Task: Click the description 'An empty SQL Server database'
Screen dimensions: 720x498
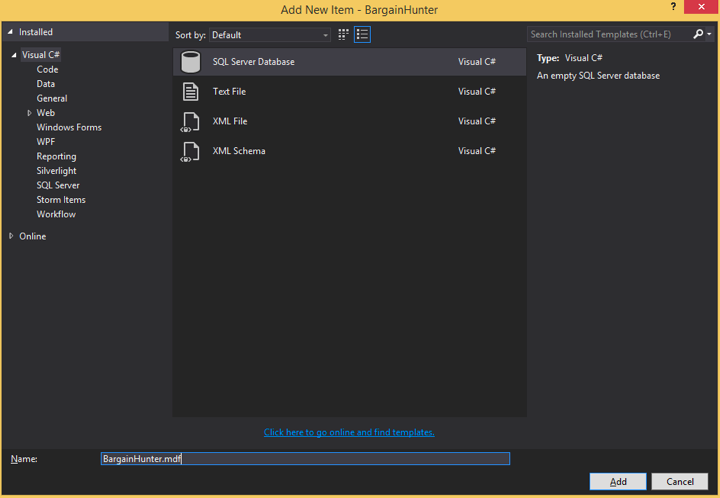Action: [598, 76]
